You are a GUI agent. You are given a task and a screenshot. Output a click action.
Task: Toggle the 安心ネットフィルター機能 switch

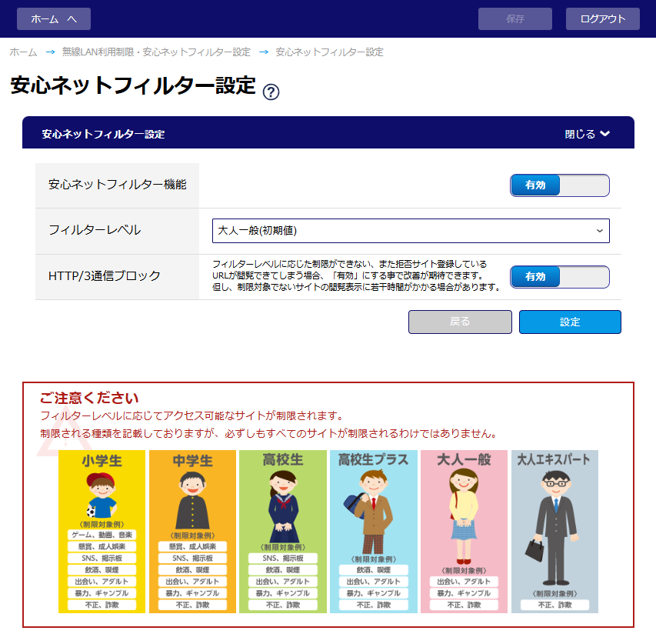[x=559, y=185]
